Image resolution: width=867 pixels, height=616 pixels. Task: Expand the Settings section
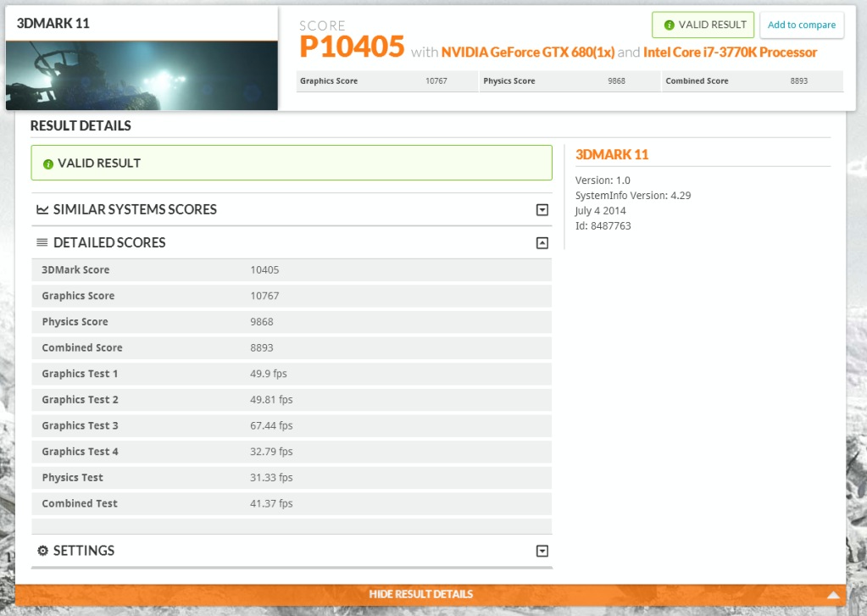tap(542, 552)
